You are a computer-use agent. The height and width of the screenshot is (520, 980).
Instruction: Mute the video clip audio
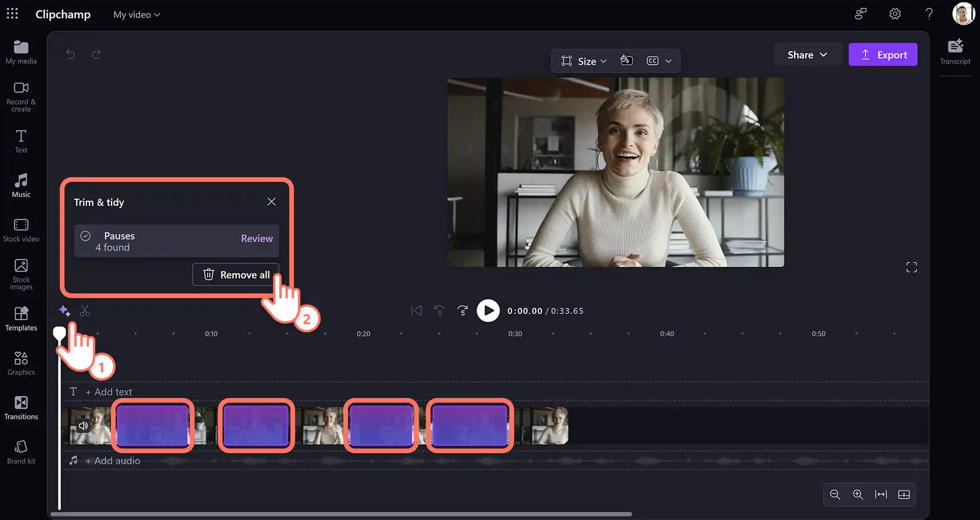click(84, 426)
